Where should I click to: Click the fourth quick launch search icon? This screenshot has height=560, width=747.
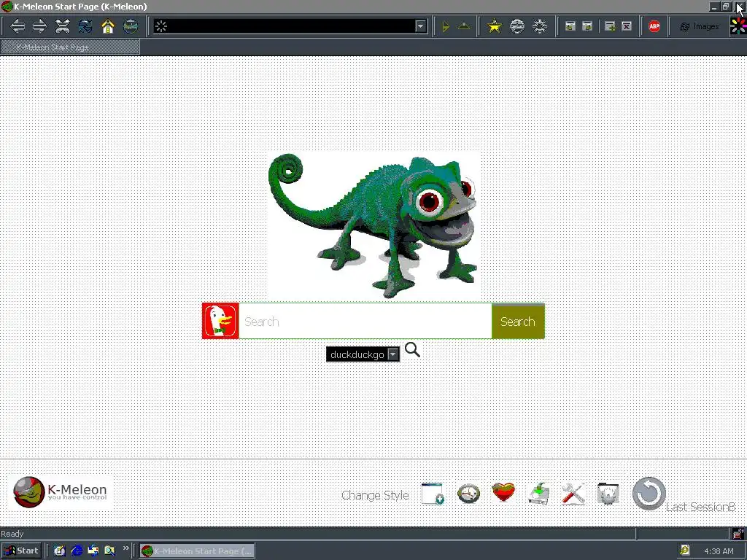tap(110, 551)
